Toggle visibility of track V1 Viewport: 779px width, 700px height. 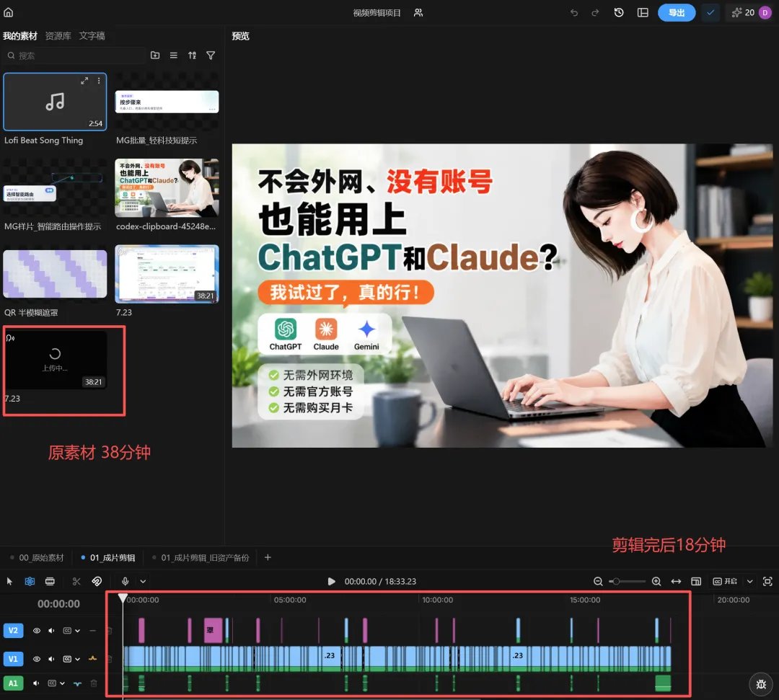37,659
